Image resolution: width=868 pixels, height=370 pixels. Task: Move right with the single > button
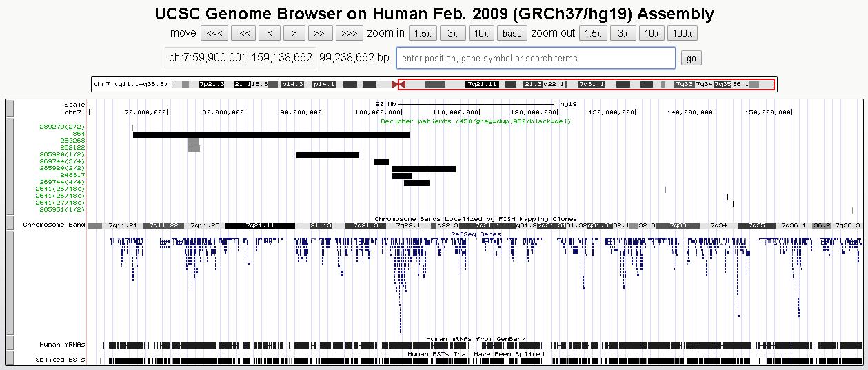coord(294,33)
